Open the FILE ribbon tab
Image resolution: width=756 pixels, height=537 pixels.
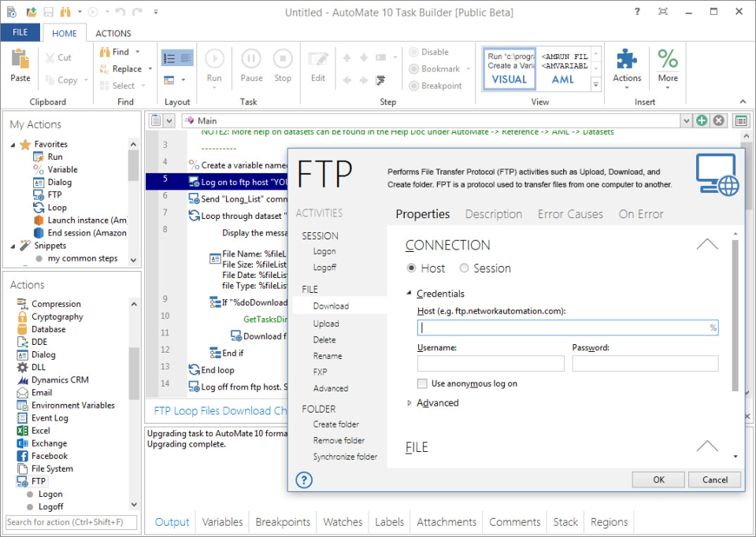tap(20, 32)
